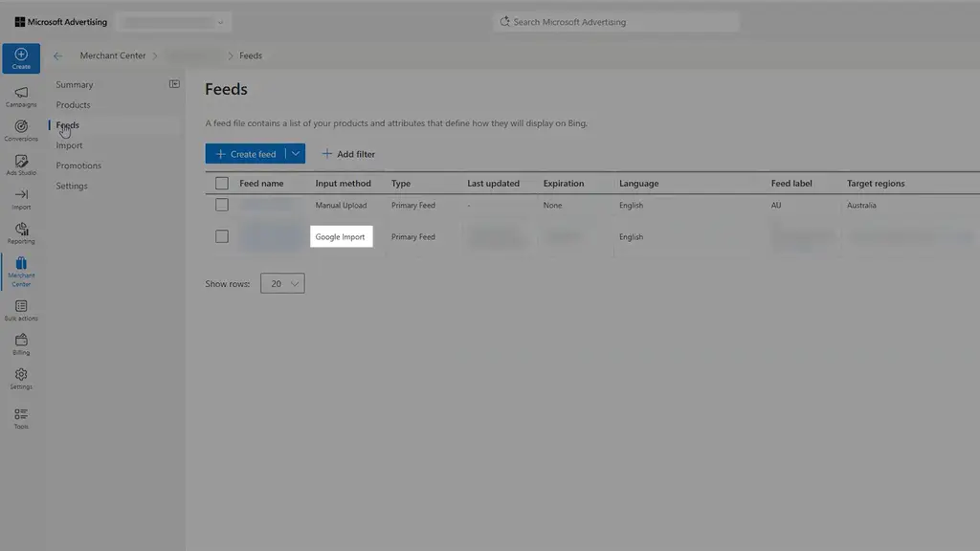Open the Manual Upload feed name link
The width and height of the screenshot is (980, 551).
[266, 205]
